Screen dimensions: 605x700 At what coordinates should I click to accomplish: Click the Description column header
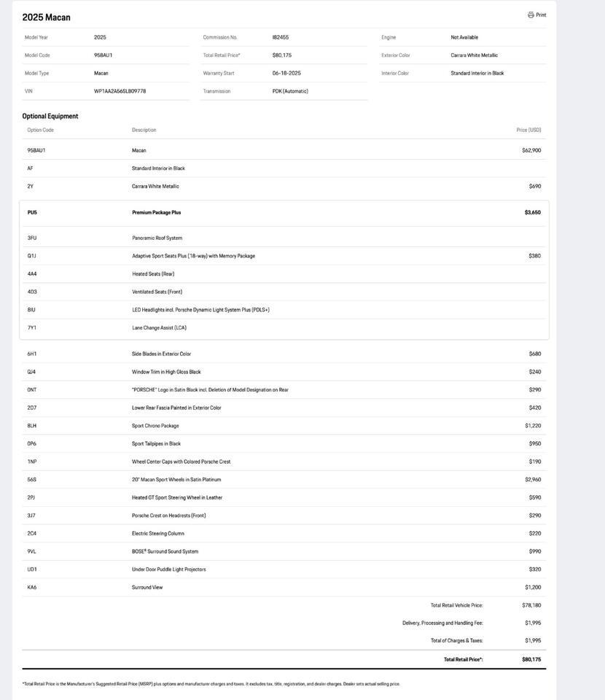[x=144, y=130]
